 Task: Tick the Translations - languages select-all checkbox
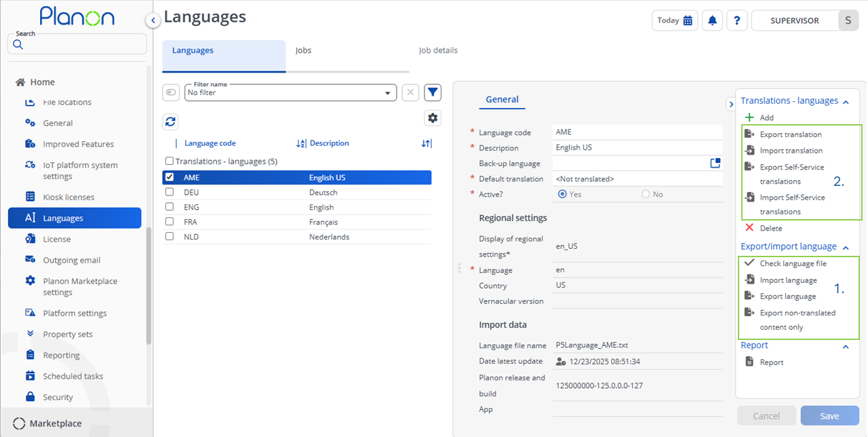(x=170, y=161)
